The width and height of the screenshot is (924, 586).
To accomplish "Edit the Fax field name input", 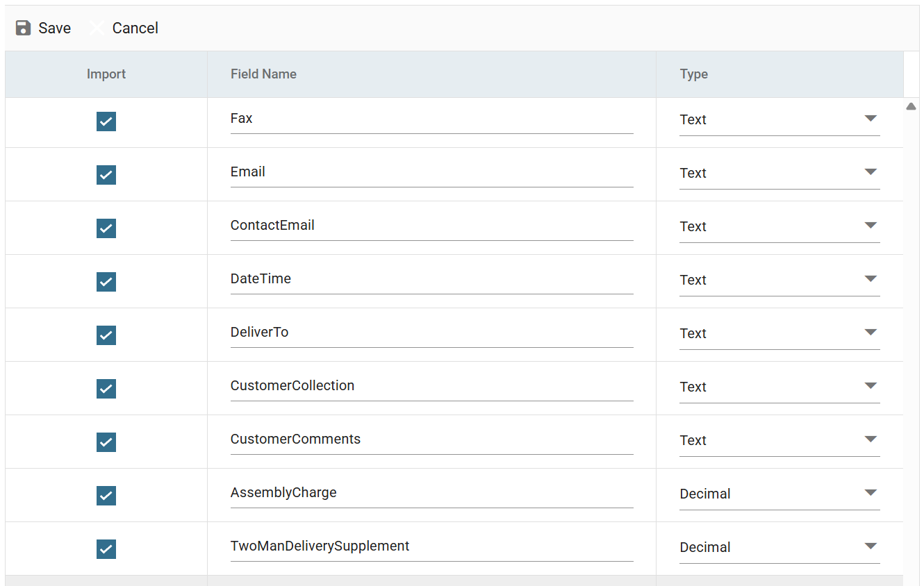I will click(x=431, y=119).
